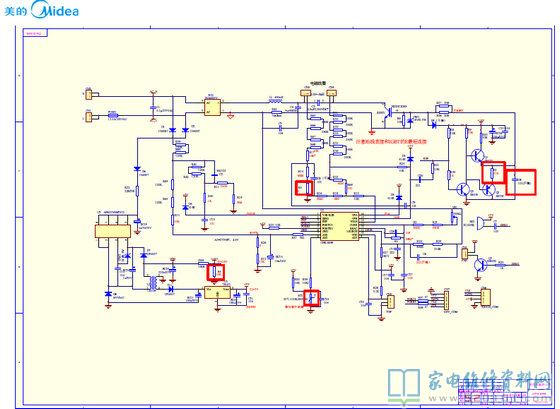Select the title block at bottom right corner

tap(504, 391)
